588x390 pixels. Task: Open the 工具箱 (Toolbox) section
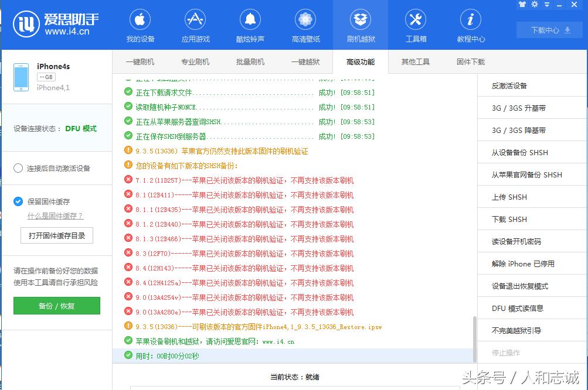tap(415, 25)
